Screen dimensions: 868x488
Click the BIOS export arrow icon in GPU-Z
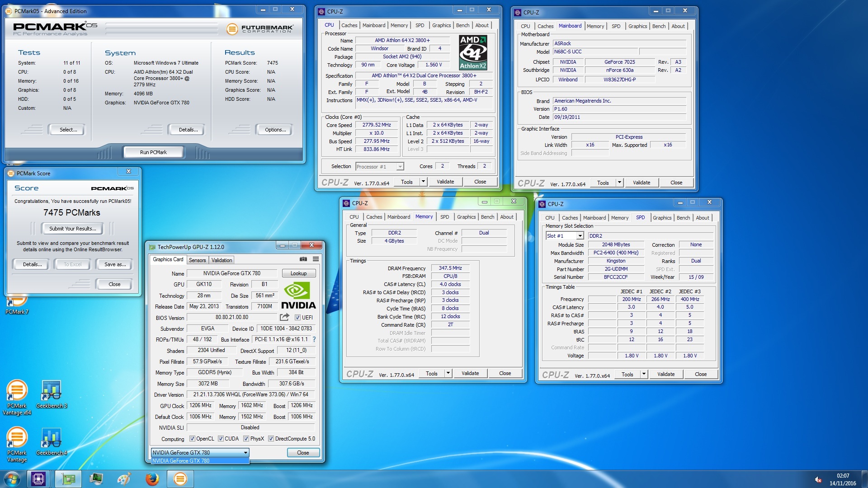[284, 317]
